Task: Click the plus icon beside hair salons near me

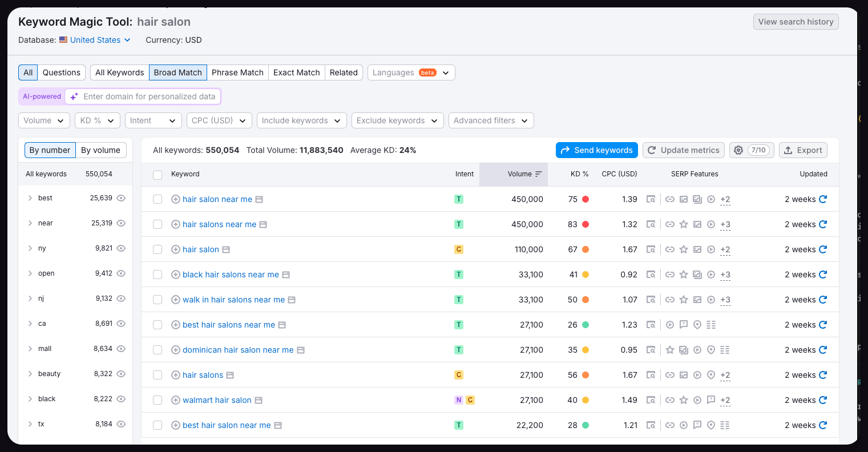Action: pos(176,224)
